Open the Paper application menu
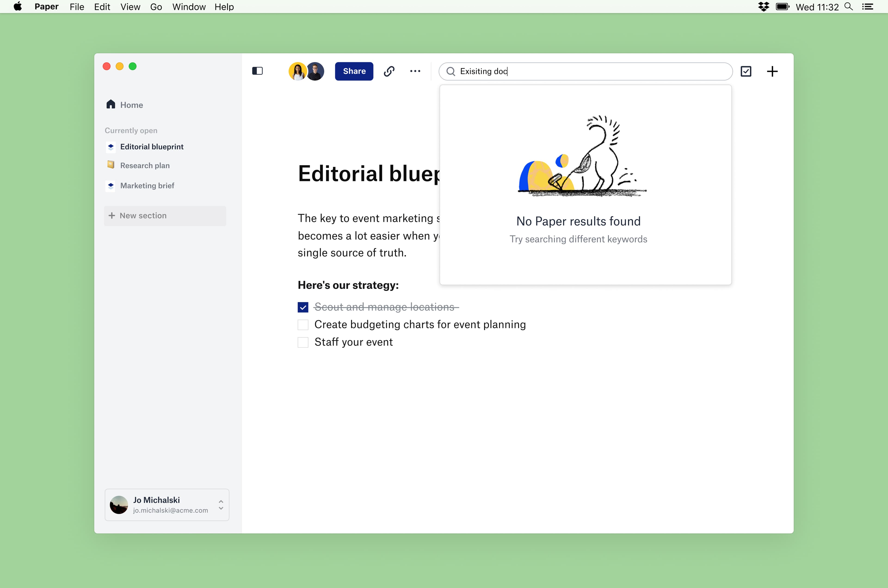Image resolution: width=888 pixels, height=588 pixels. [46, 7]
